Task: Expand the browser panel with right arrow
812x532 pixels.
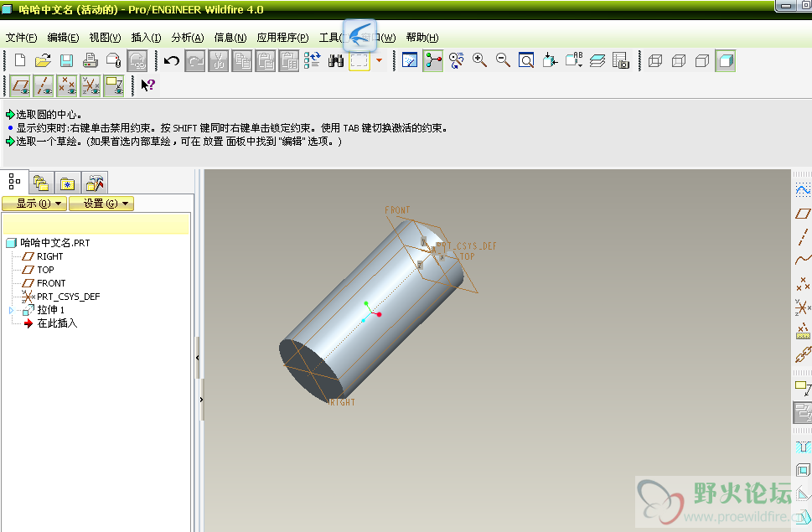Action: 201,400
